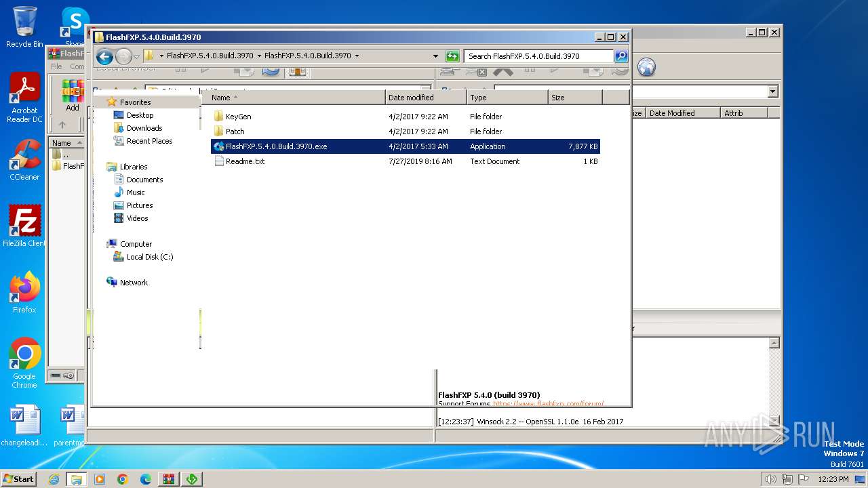Click Attrib column in FlashFXP

click(x=743, y=113)
